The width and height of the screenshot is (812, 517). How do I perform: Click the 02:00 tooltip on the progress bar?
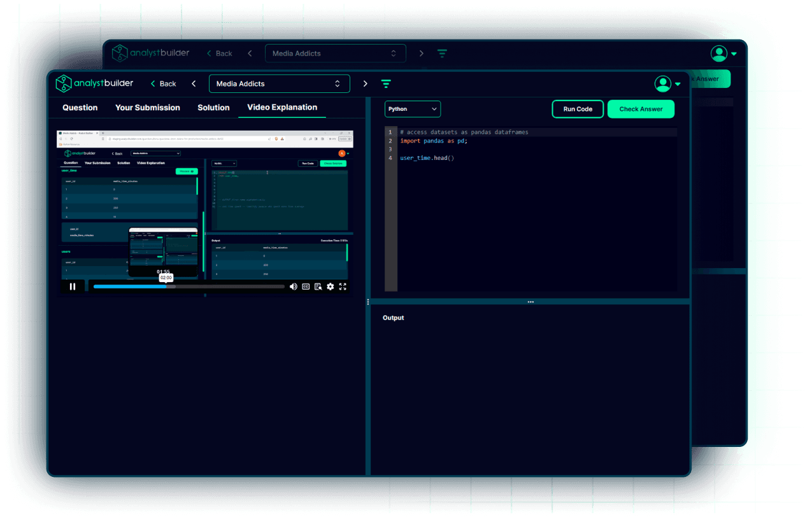pos(166,278)
